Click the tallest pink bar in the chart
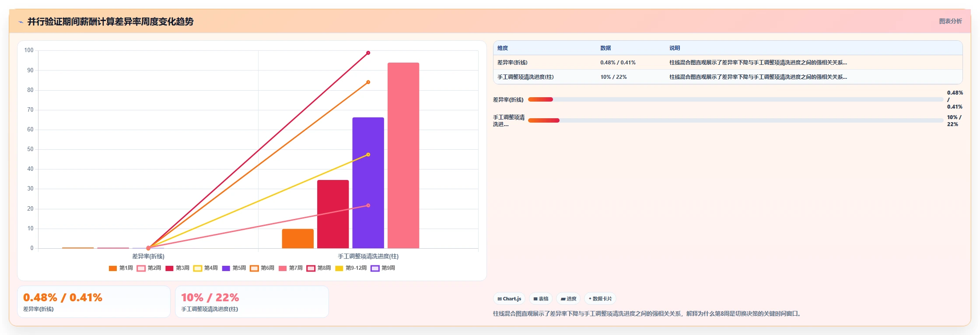 point(403,155)
